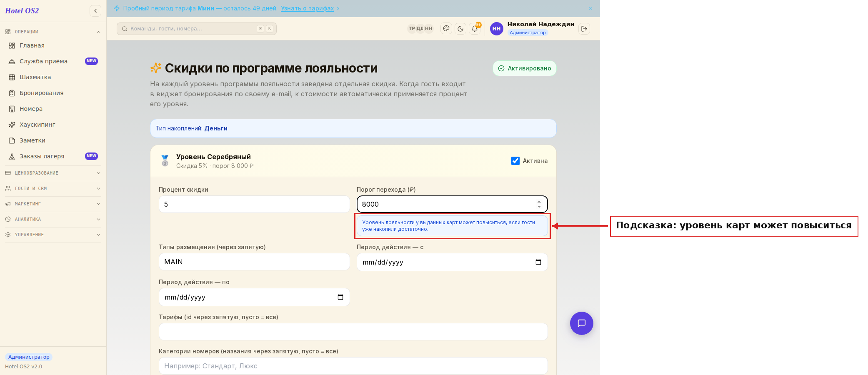
Task: Click the Шахматка table icon
Action: [12, 77]
